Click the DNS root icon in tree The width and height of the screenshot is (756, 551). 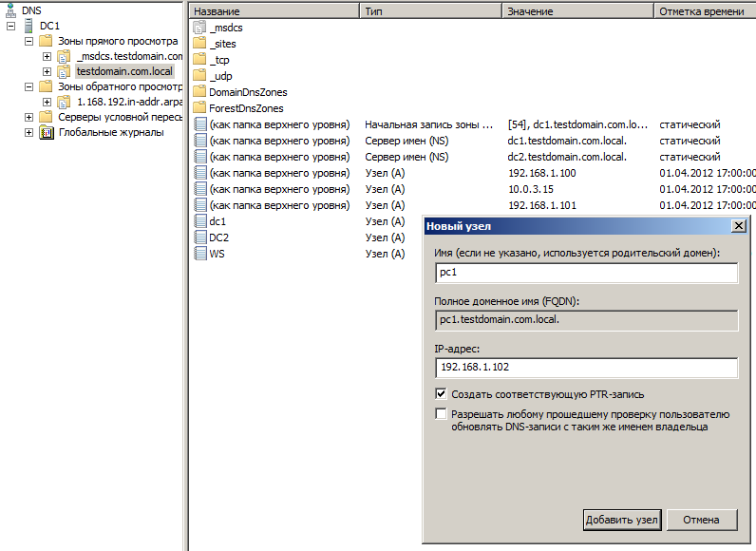pyautogui.click(x=10, y=10)
